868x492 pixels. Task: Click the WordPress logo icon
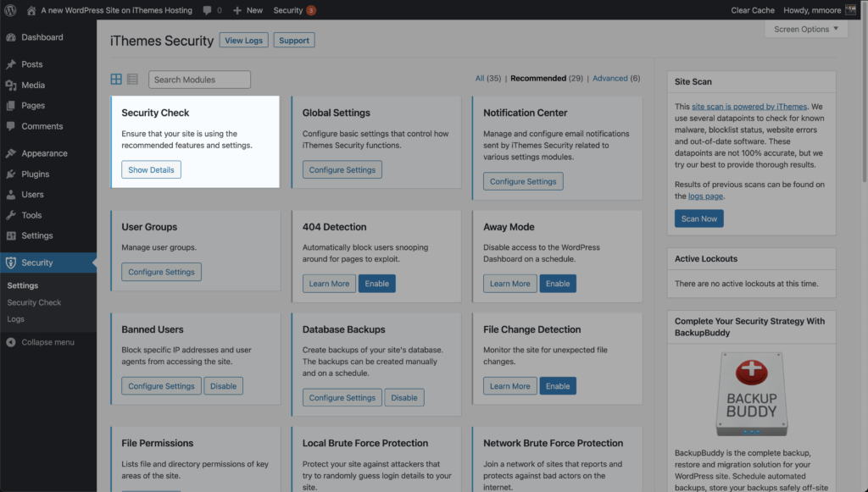coord(10,10)
